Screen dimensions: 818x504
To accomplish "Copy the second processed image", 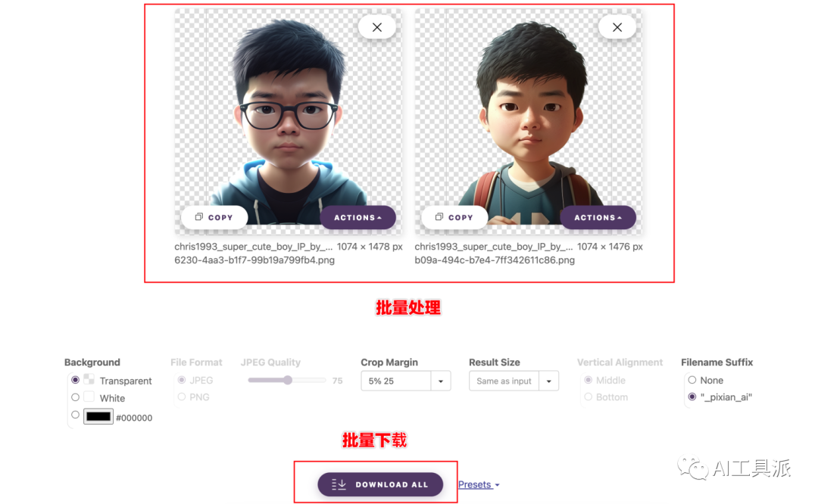I will tap(454, 217).
